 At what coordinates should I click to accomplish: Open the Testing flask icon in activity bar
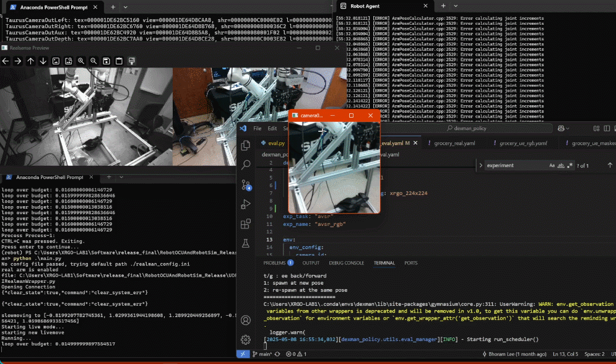(x=246, y=244)
